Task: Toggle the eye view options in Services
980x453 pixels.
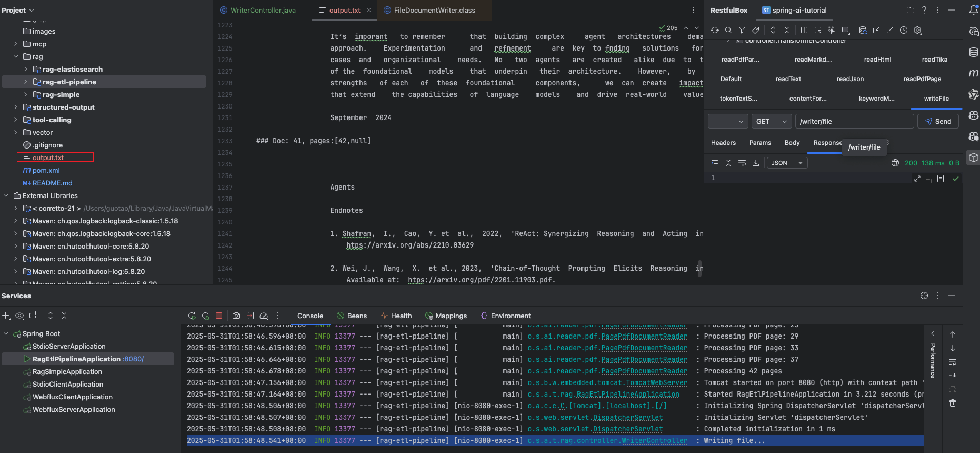Action: point(19,316)
